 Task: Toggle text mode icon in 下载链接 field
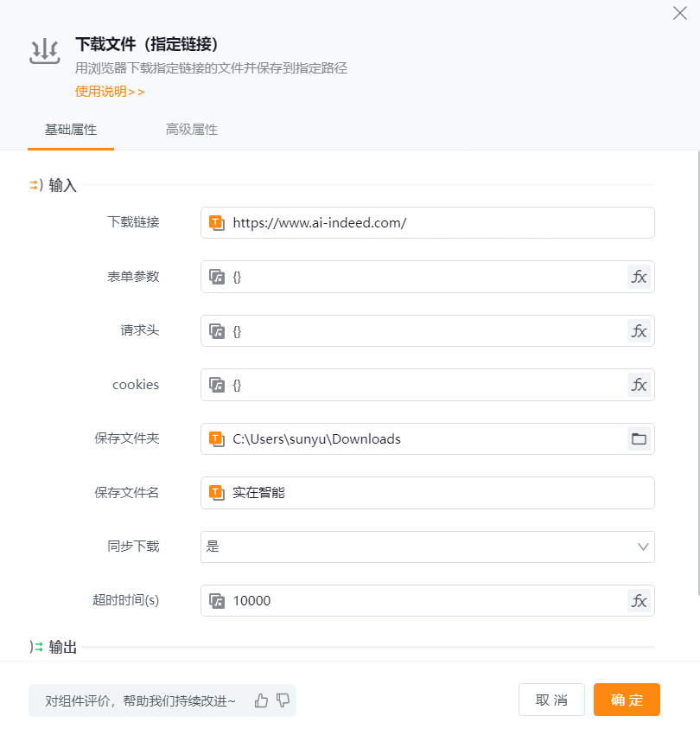(x=217, y=223)
